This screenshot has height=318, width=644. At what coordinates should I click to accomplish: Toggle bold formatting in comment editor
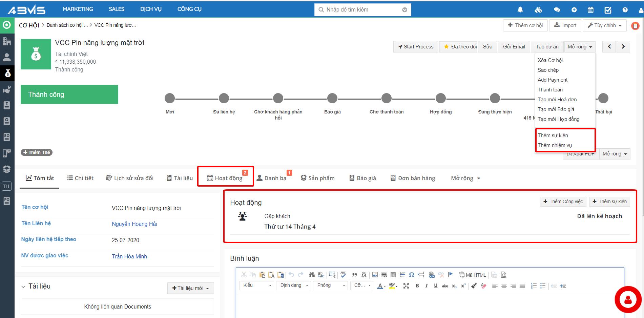point(417,286)
